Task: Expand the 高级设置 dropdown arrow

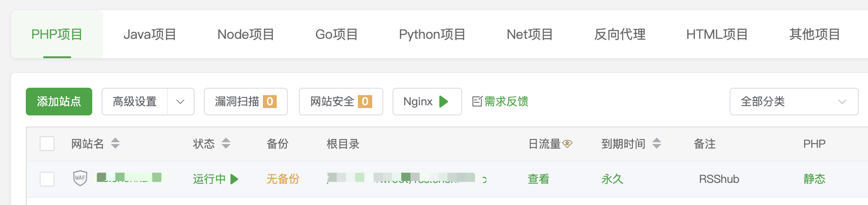Action: (180, 102)
